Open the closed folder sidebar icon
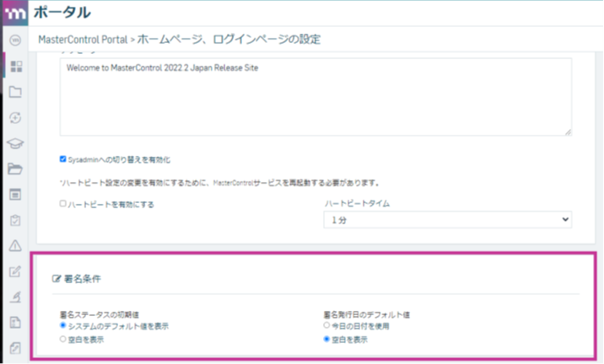The width and height of the screenshot is (604, 364). coord(15,92)
